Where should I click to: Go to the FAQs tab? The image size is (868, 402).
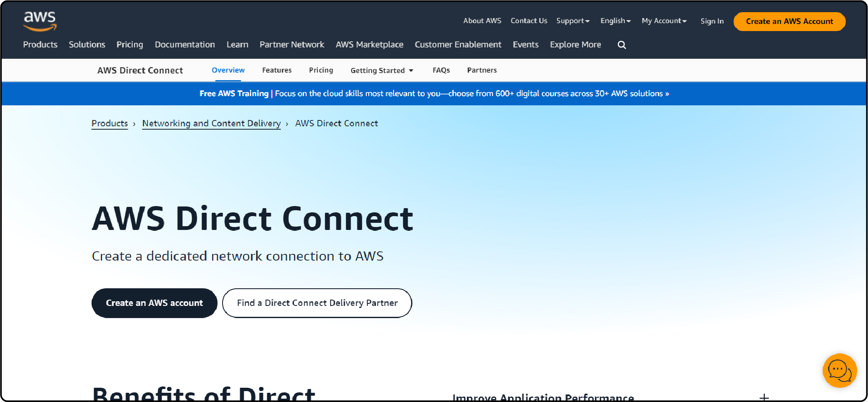point(441,70)
